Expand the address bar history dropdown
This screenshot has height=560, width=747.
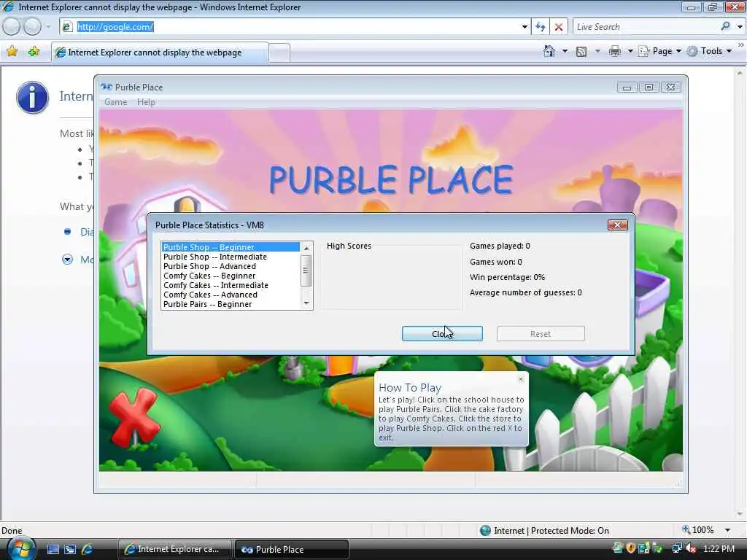pyautogui.click(x=525, y=27)
